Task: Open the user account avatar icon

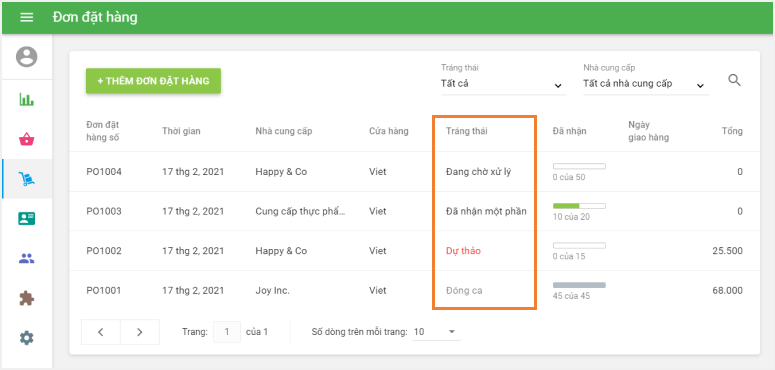Action: click(27, 56)
